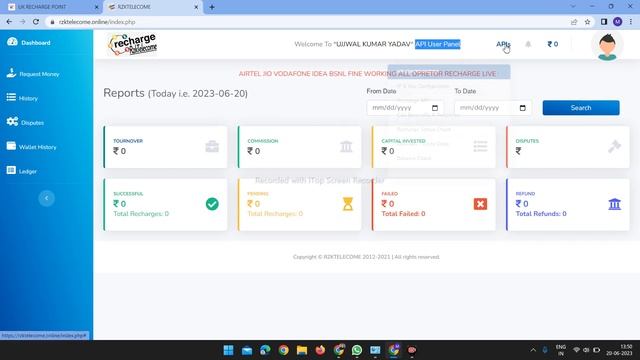The width and height of the screenshot is (640, 360).
Task: Open the Windows Start menu
Action: [229, 350]
